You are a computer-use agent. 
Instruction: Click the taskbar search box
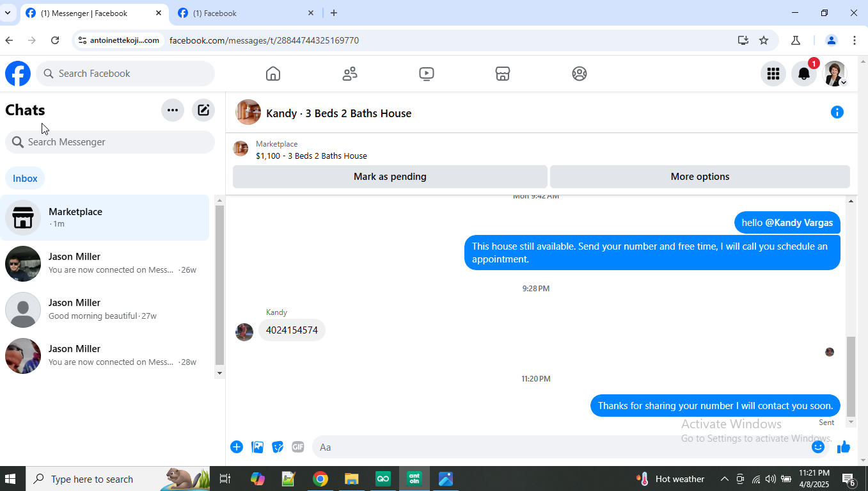pyautogui.click(x=118, y=479)
